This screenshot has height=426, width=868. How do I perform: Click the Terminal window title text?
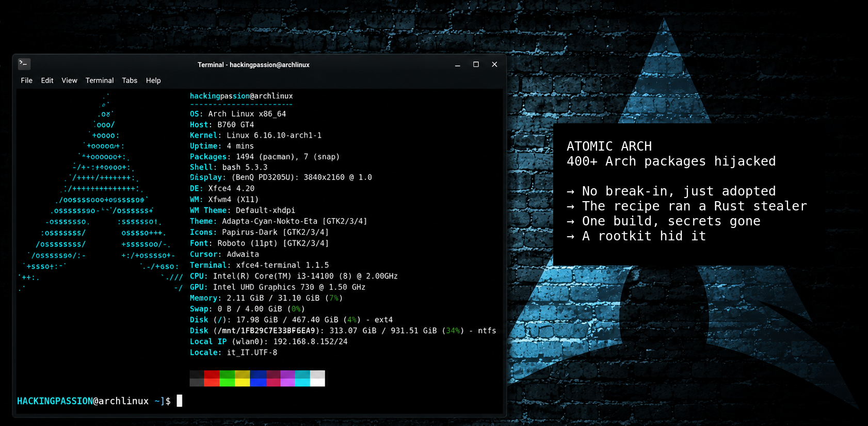(x=253, y=64)
